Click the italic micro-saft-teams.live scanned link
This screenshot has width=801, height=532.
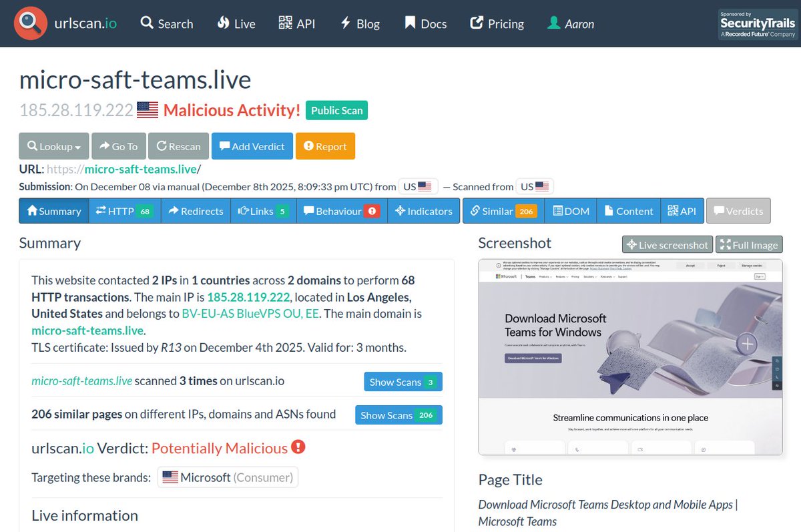[81, 381]
